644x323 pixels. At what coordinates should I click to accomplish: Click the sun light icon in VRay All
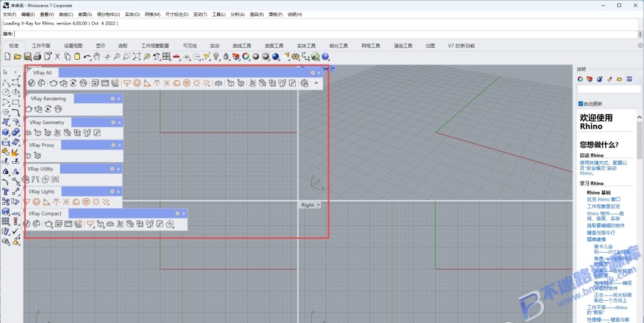click(196, 83)
